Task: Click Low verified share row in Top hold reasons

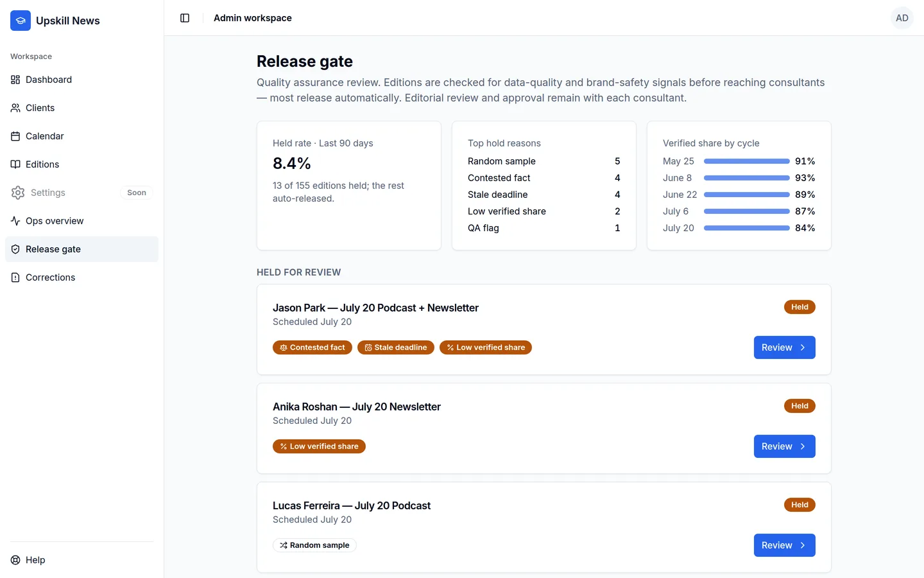Action: pos(544,211)
